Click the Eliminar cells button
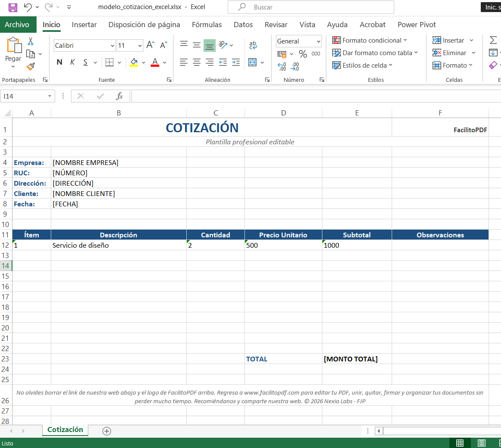Image resolution: width=501 pixels, height=448 pixels. 449,53
